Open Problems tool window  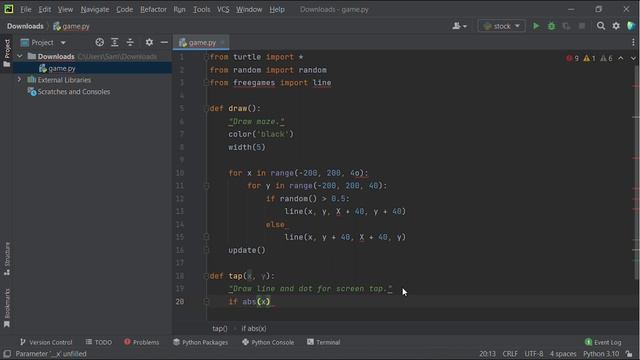[x=141, y=342]
